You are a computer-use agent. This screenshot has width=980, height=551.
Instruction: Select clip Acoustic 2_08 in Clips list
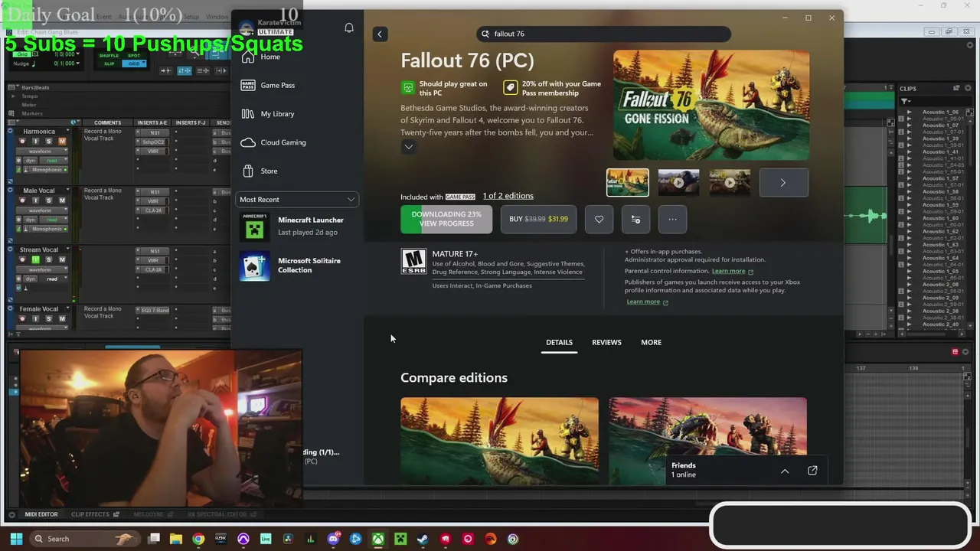(x=940, y=285)
